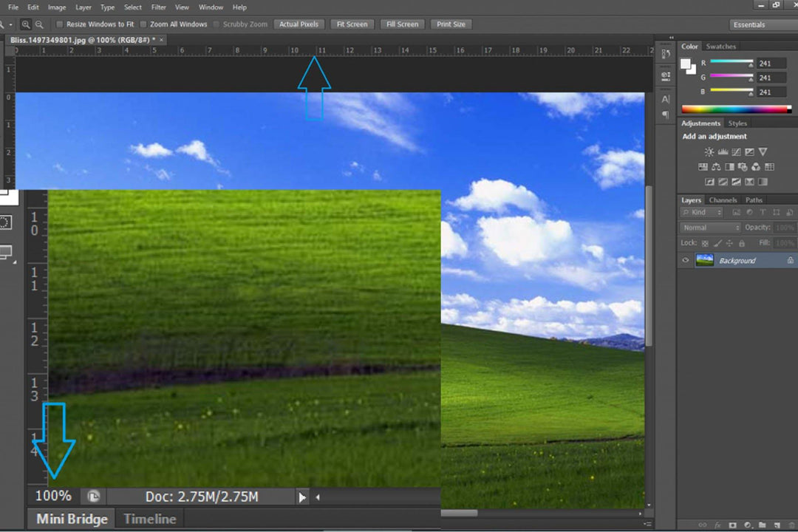Add a Hue/Saturation adjustment

tap(703, 167)
